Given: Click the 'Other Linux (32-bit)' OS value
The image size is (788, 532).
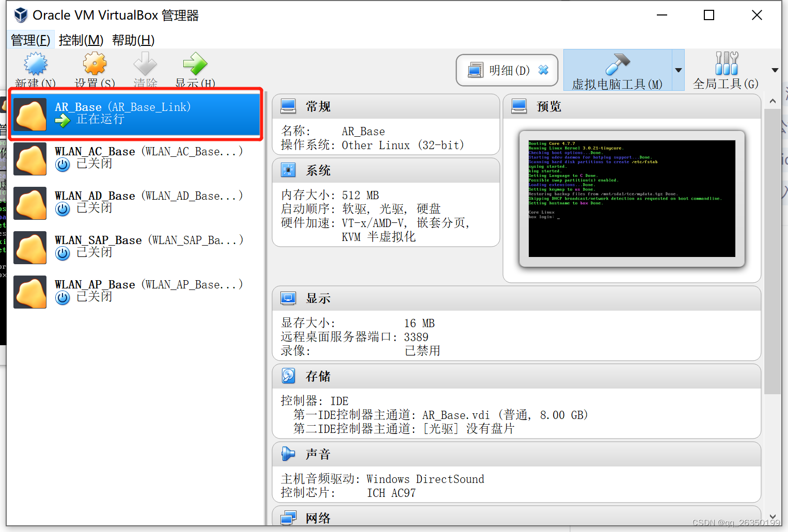Looking at the screenshot, I should 403,146.
